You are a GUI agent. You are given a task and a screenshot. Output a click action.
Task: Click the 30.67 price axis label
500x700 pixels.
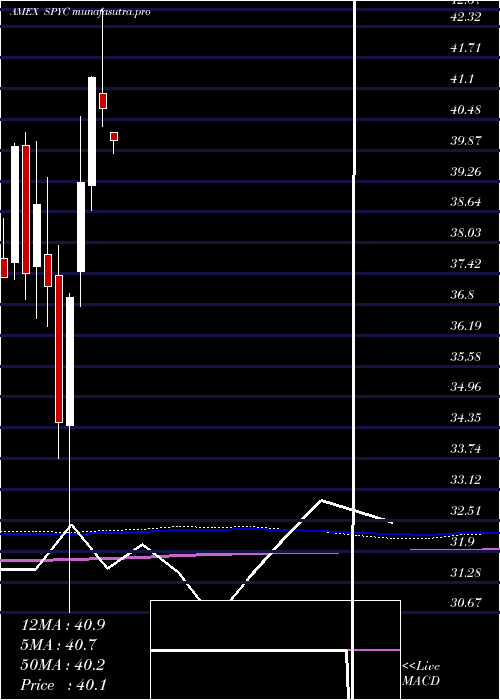(466, 603)
